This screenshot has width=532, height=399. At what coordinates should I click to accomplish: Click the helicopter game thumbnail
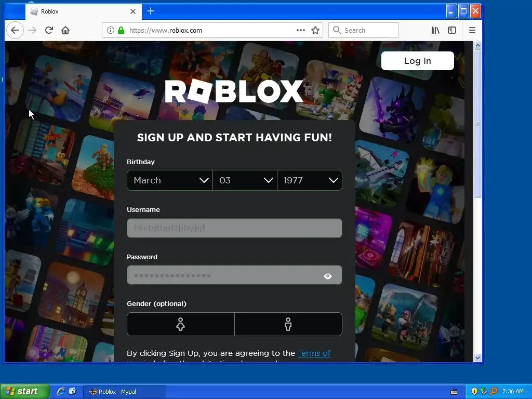tap(122, 102)
